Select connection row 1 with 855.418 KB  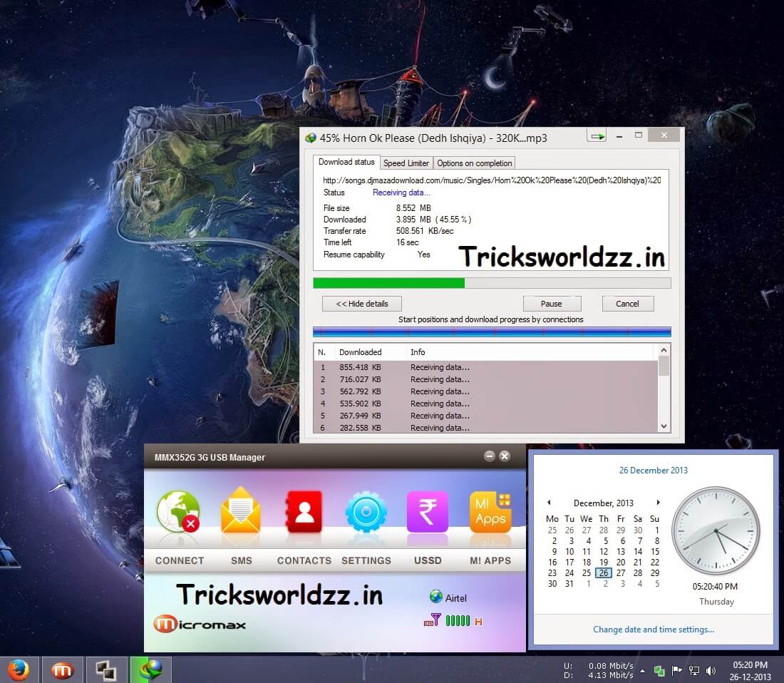486,367
